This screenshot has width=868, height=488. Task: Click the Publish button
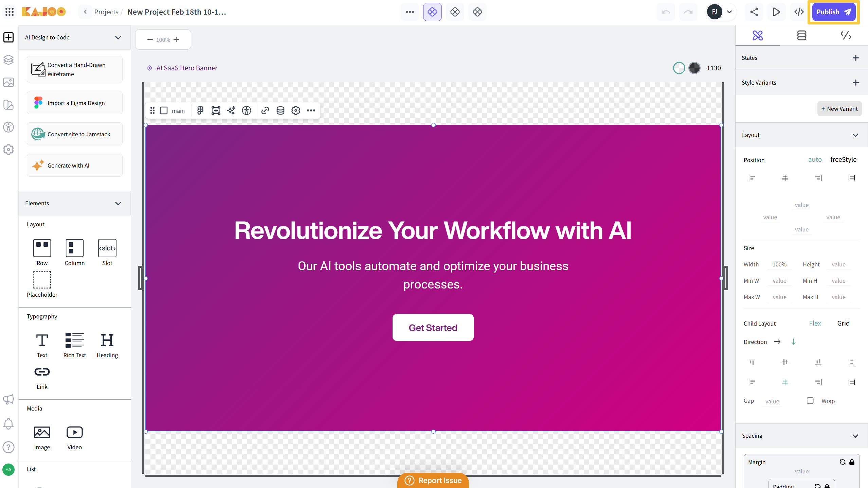(834, 12)
